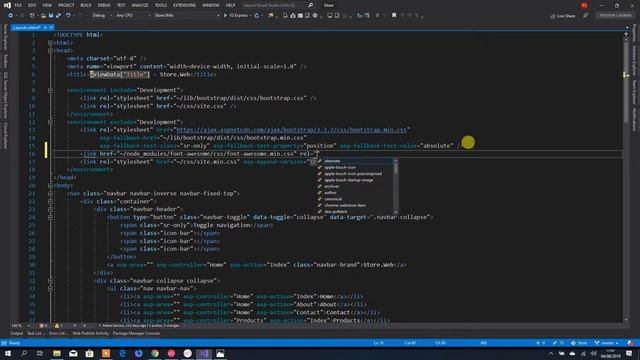Open the Package Manager Console tab
The height and width of the screenshot is (360, 640).
(136, 333)
